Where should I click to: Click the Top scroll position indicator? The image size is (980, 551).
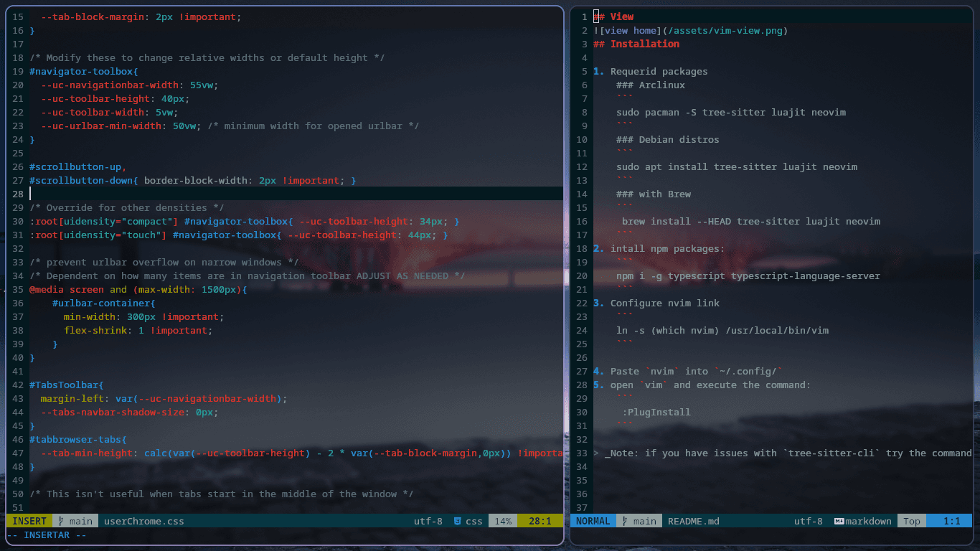coord(912,522)
